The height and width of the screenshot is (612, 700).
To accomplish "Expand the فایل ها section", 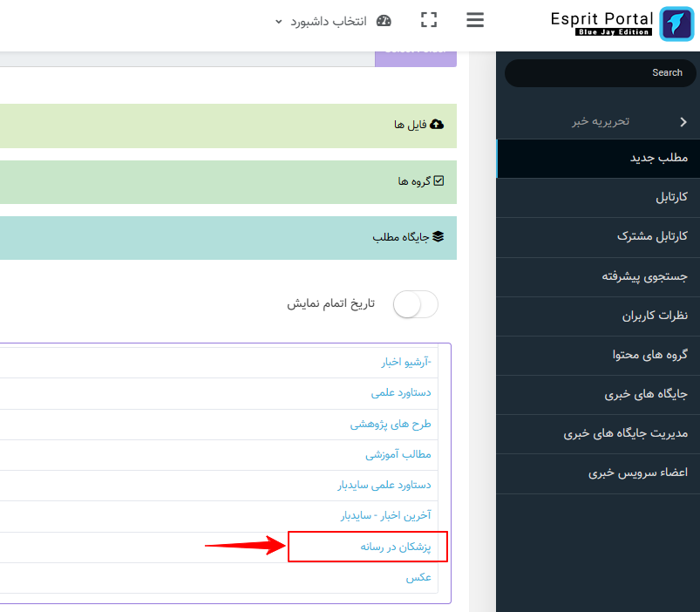I will click(x=228, y=126).
